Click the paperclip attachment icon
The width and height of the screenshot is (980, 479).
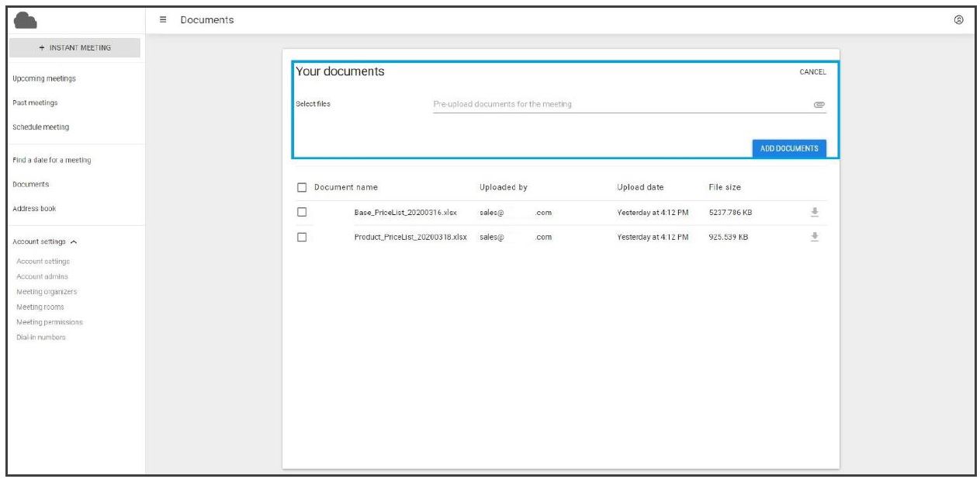pos(819,105)
